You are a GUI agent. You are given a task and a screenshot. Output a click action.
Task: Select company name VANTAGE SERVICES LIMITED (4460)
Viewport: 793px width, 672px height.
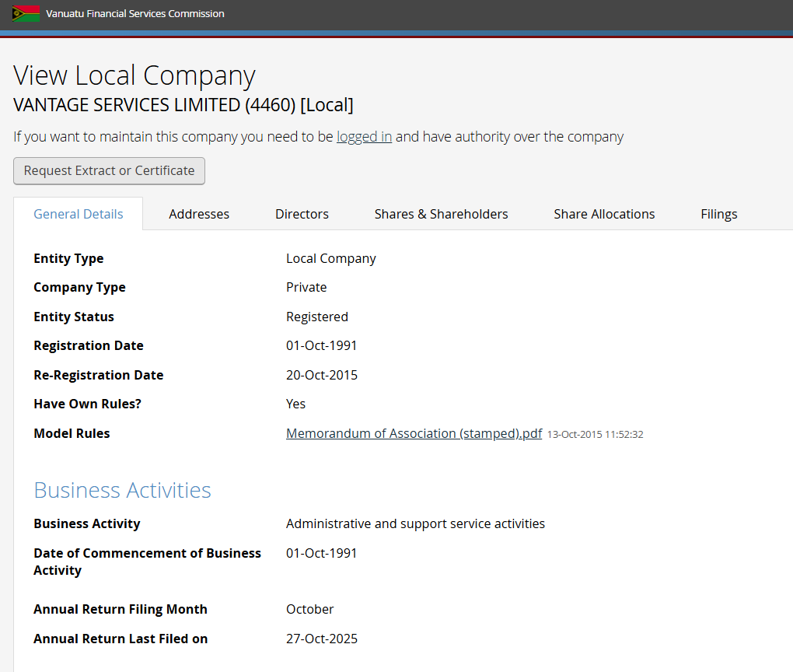[183, 105]
